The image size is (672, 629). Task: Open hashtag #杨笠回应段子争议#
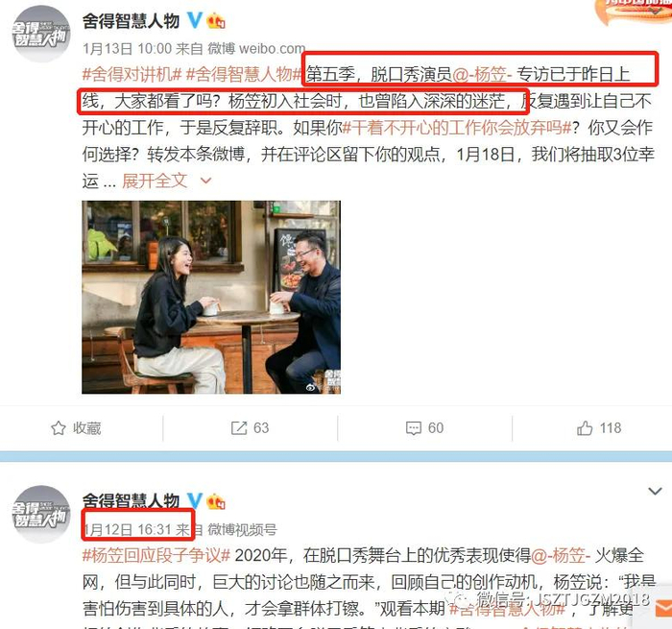tap(156, 555)
